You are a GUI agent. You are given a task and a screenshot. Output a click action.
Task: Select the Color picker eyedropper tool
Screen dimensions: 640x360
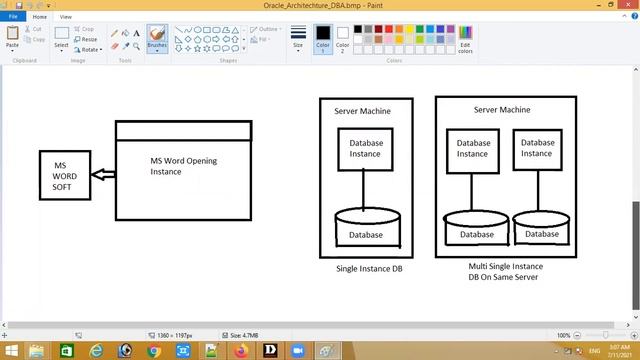[x=126, y=47]
